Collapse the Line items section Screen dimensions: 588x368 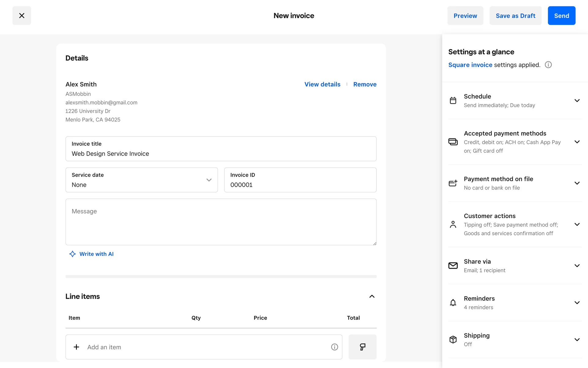point(372,296)
